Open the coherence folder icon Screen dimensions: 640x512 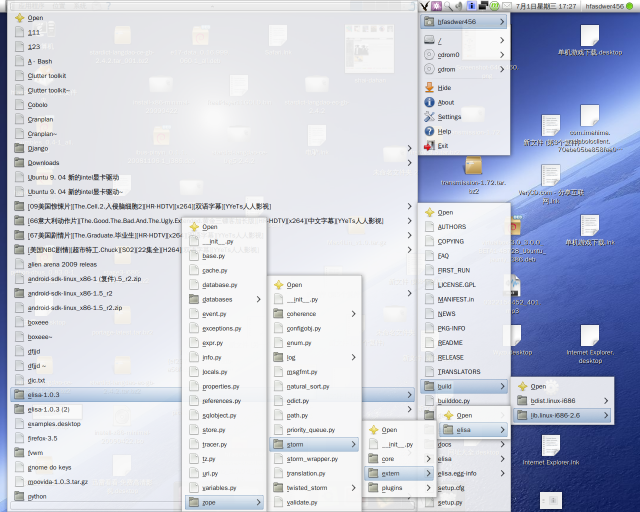tap(278, 314)
